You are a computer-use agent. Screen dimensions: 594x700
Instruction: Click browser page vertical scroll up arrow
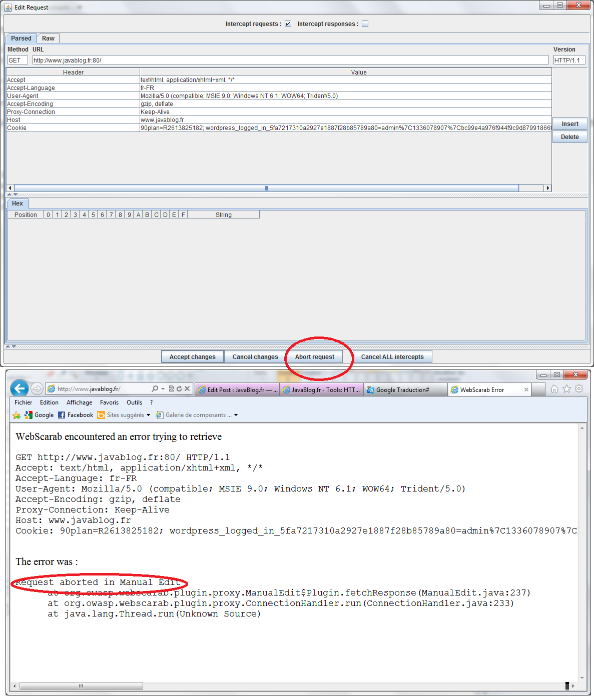(581, 428)
